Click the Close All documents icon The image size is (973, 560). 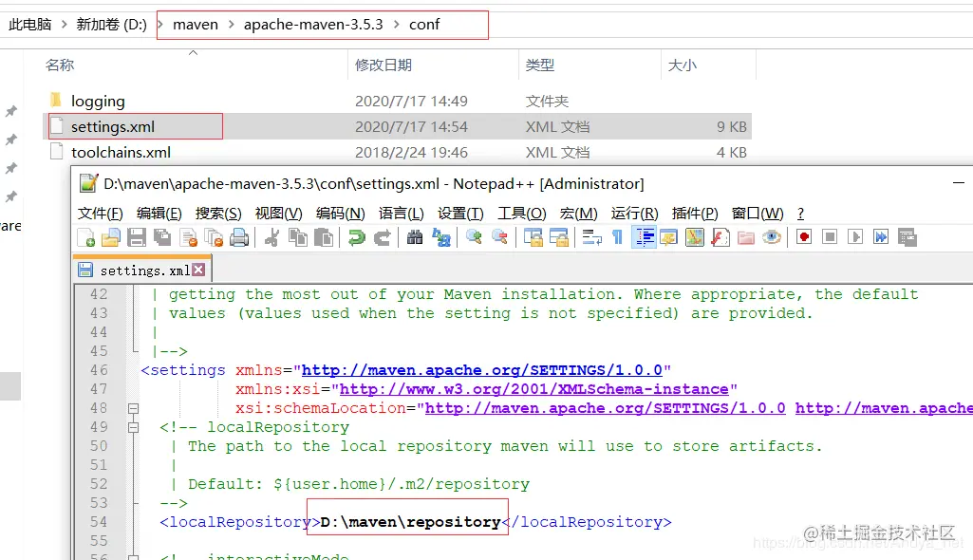coord(214,237)
